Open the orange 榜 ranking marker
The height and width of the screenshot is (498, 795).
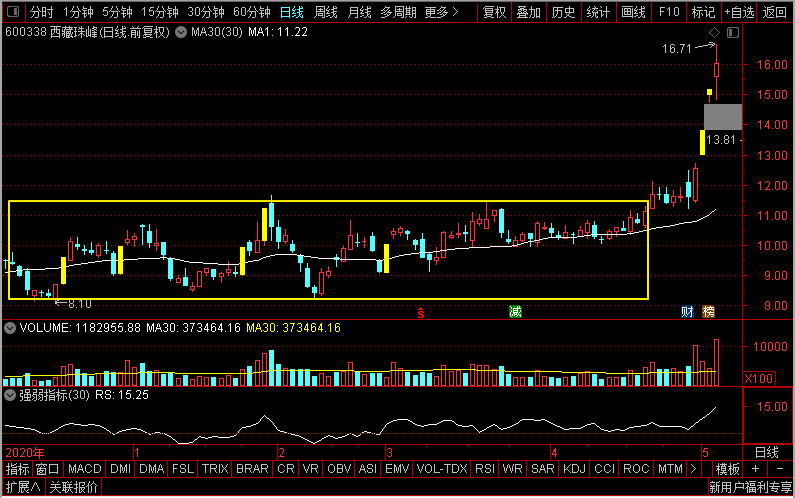coord(708,311)
